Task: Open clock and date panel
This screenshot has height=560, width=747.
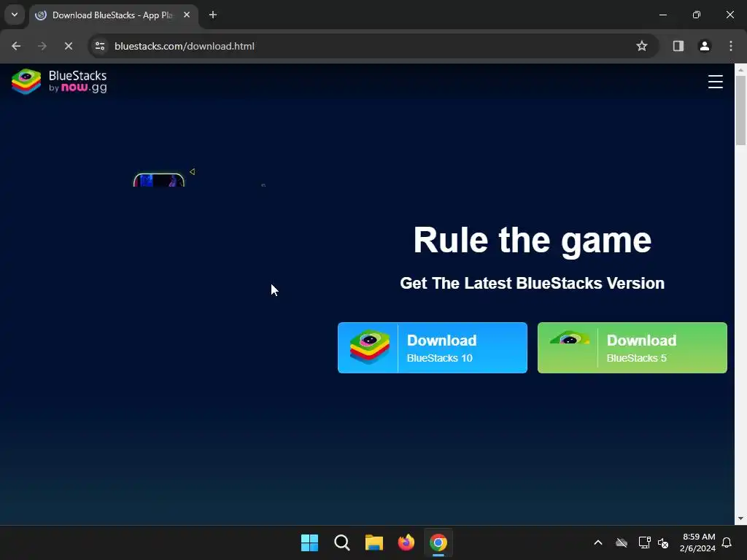Action: click(x=697, y=542)
